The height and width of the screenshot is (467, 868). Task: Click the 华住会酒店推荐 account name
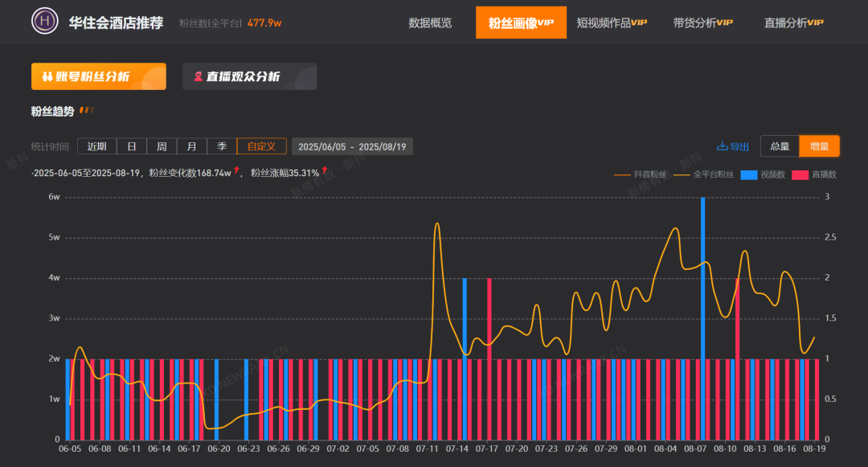[116, 23]
